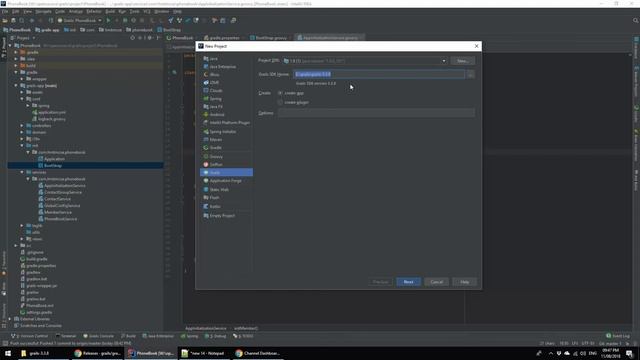Viewport: 640px width, 360px height.
Task: Select the create-plugin radio option
Action: pyautogui.click(x=280, y=102)
